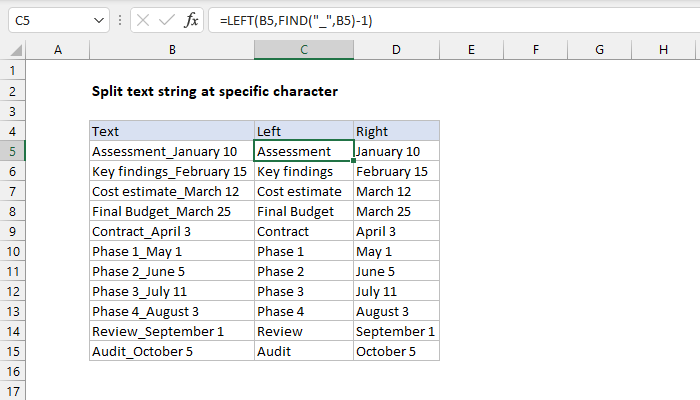
Task: Select cell with Final Budget in Left column
Action: pos(304,211)
